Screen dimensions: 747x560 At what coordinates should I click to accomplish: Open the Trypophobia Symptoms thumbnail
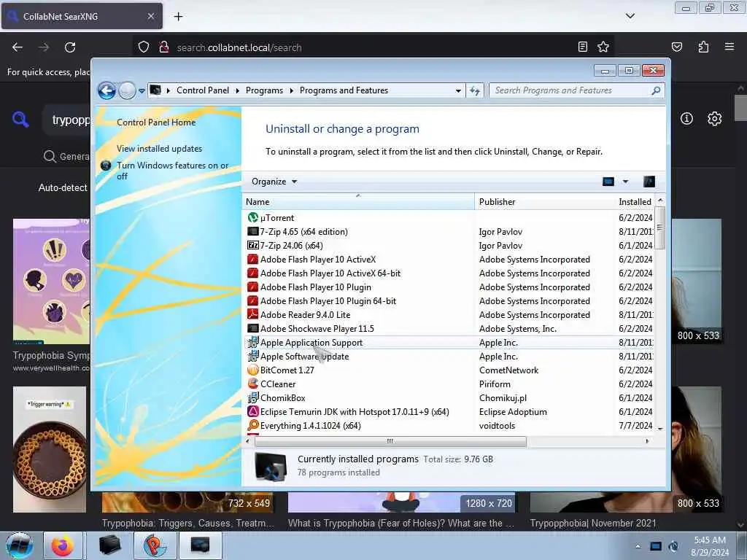52,281
